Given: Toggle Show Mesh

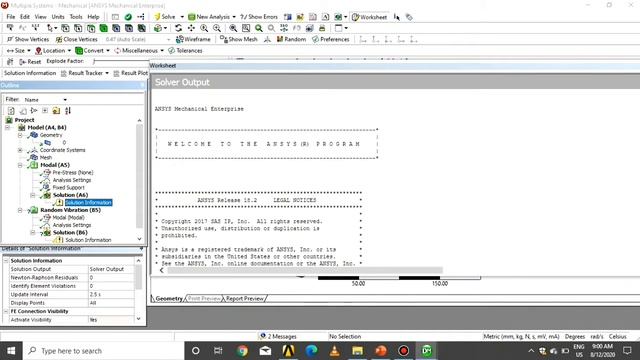Looking at the screenshot, I should (239, 39).
